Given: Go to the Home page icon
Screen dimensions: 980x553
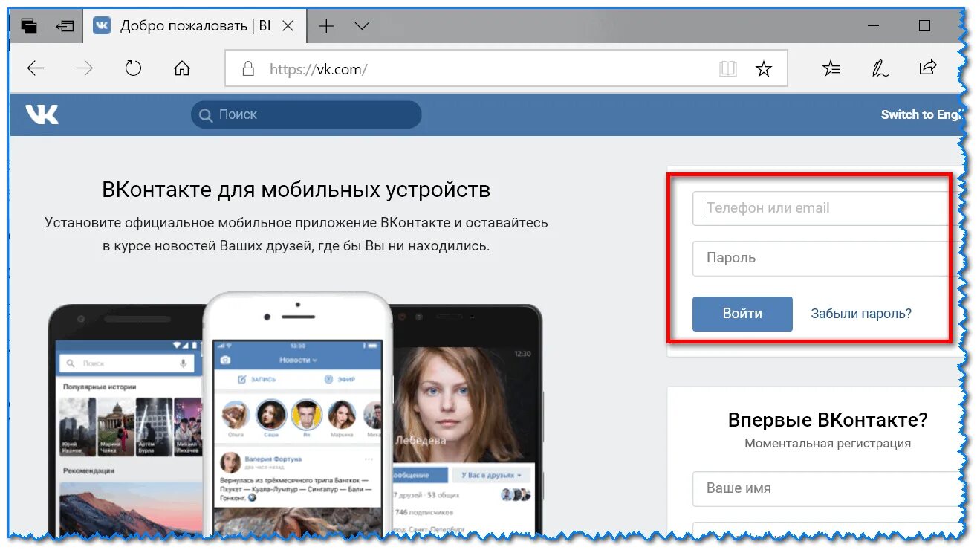Looking at the screenshot, I should (182, 69).
